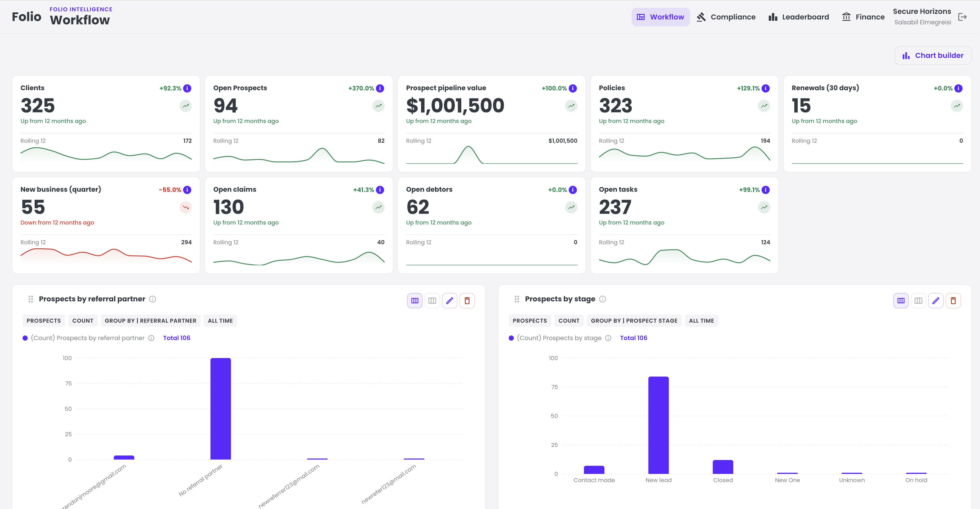980x509 pixels.
Task: Click the Policies card info icon
Action: click(x=766, y=88)
